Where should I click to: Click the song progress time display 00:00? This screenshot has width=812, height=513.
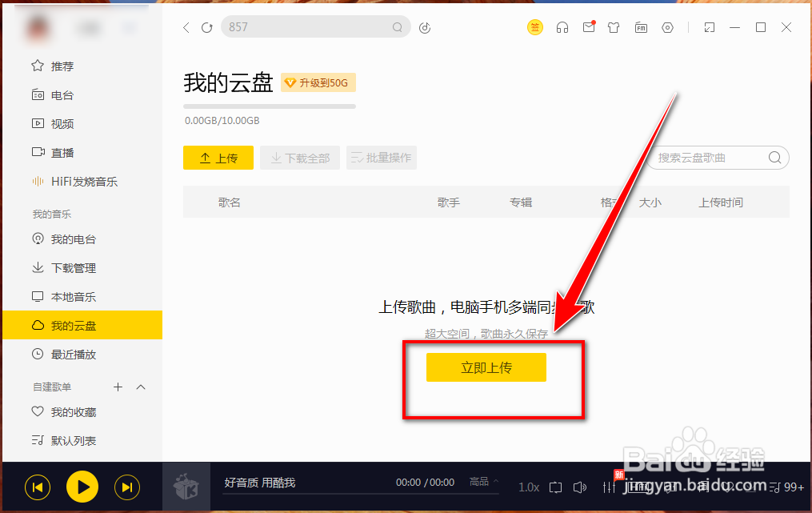[x=409, y=481]
